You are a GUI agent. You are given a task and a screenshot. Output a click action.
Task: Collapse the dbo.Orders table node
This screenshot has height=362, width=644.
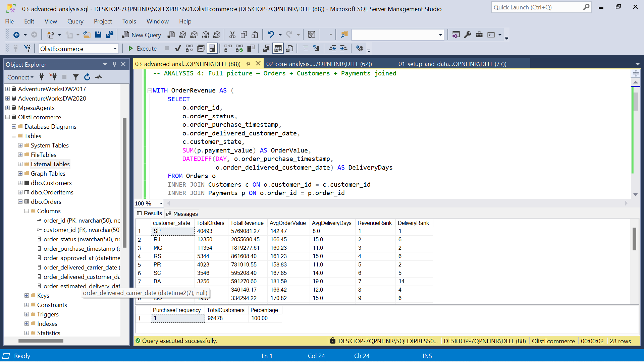[x=20, y=202]
